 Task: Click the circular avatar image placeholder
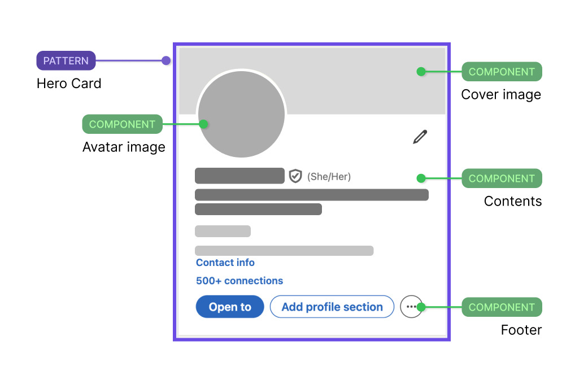click(x=241, y=115)
